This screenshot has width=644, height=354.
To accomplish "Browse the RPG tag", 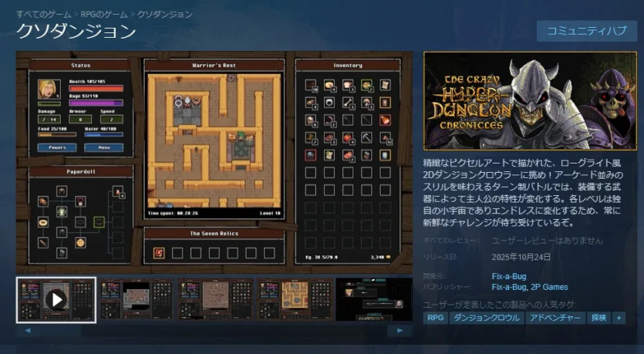I will tap(435, 318).
